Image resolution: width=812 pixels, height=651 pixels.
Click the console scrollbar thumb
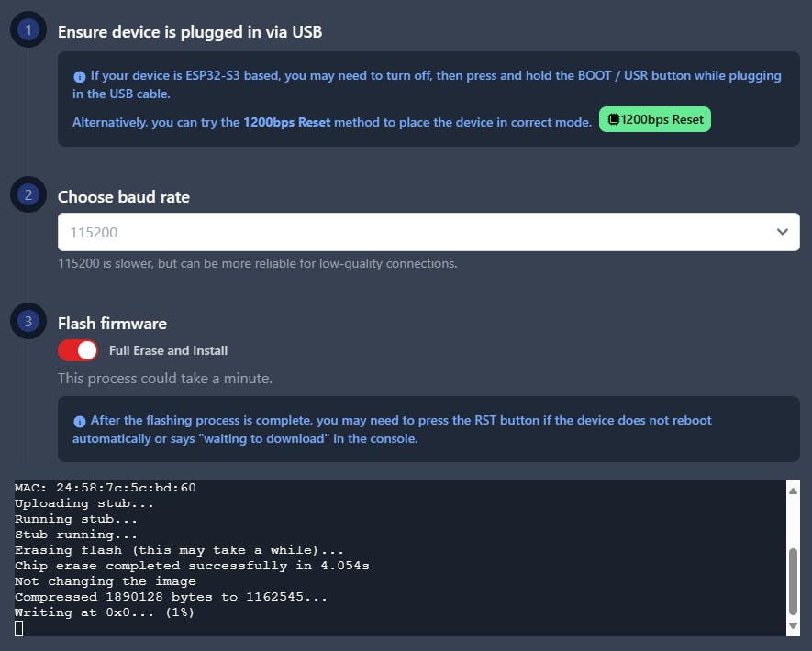coord(793,580)
